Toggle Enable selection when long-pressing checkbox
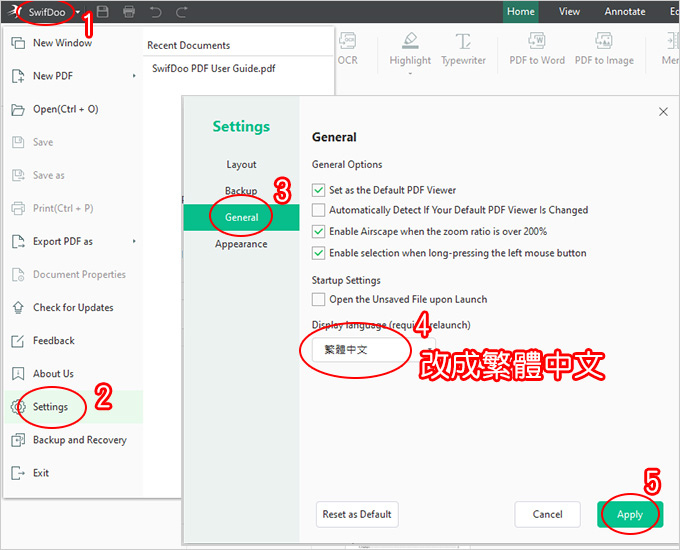Image resolution: width=680 pixels, height=550 pixels. [x=318, y=253]
